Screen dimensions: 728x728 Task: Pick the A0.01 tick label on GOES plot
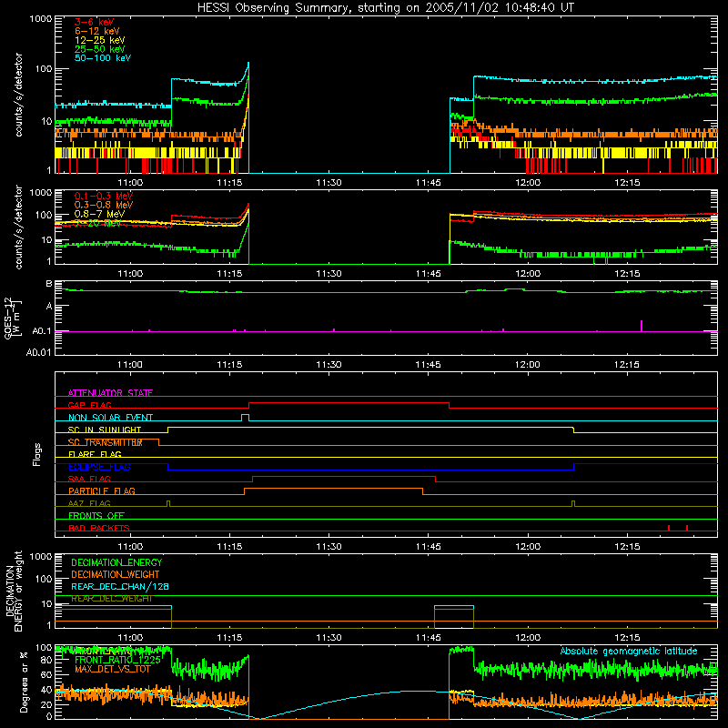tap(39, 352)
